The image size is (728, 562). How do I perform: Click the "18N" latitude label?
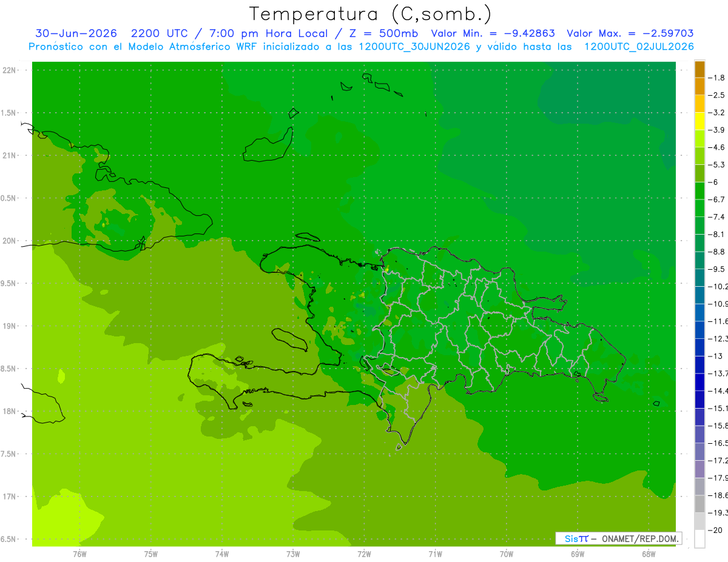[x=10, y=412]
